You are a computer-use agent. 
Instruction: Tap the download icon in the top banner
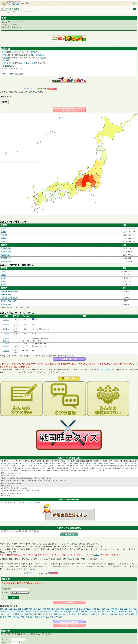tap(134, 3)
